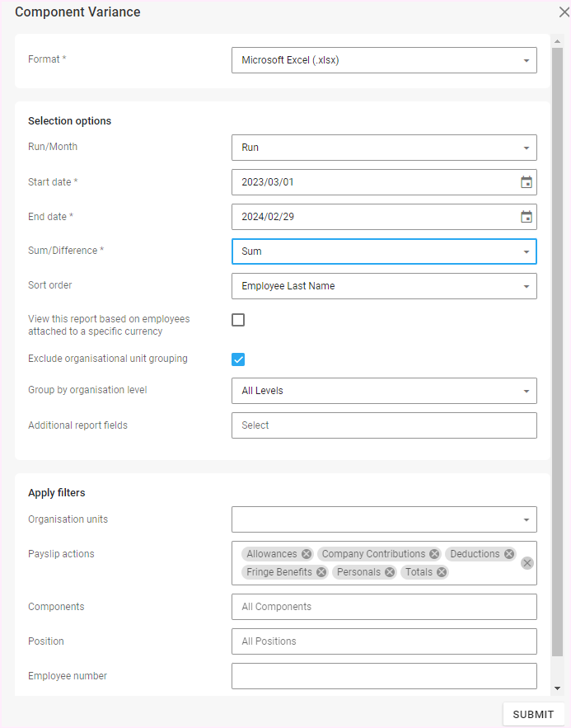Remove the Company Contributions chip

tap(434, 554)
